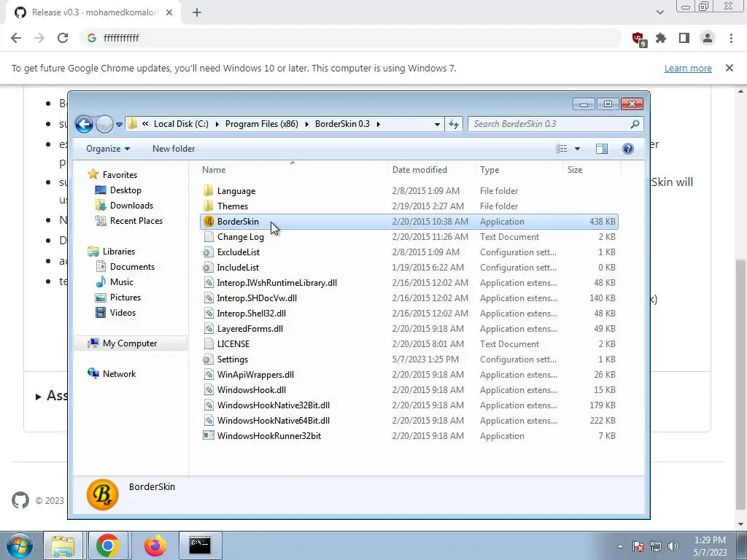The height and width of the screenshot is (560, 747).
Task: Expand BorderSkin 0.3 breadcrumb arrow
Action: [x=379, y=124]
